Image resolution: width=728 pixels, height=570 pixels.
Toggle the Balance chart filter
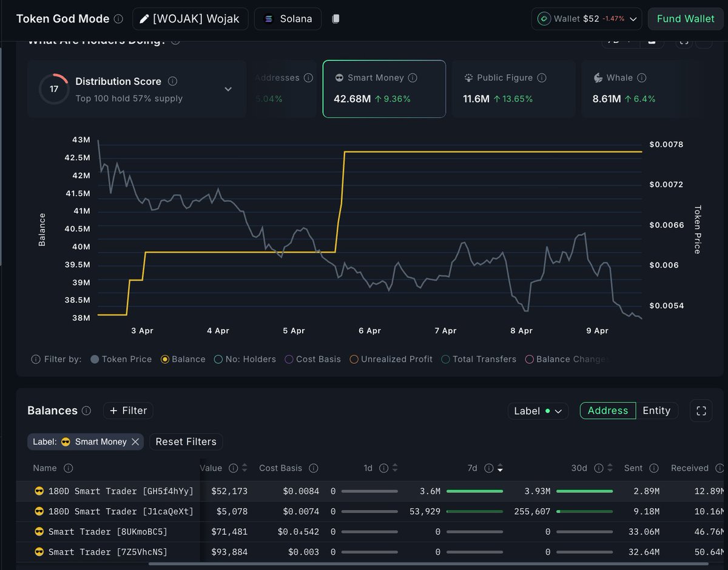coord(183,359)
